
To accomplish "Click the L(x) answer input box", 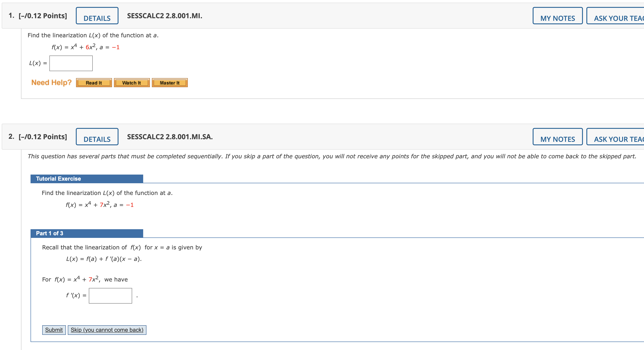I will 71,63.
